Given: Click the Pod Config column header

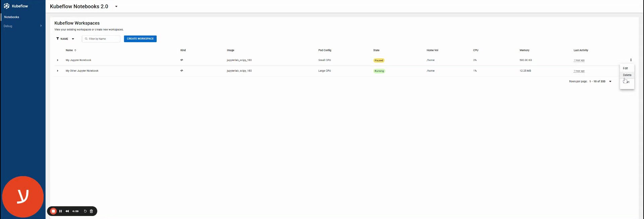Looking at the screenshot, I should (325, 50).
